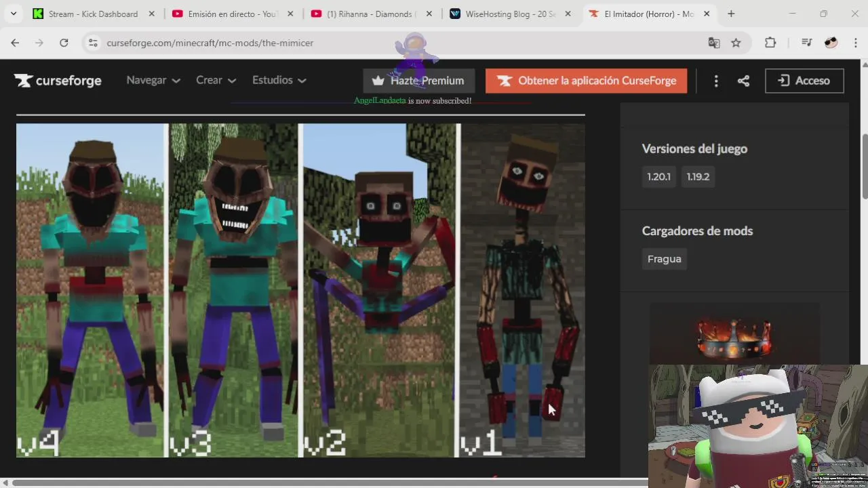This screenshot has height=488, width=868.
Task: Expand the Estudios menu
Action: click(279, 80)
